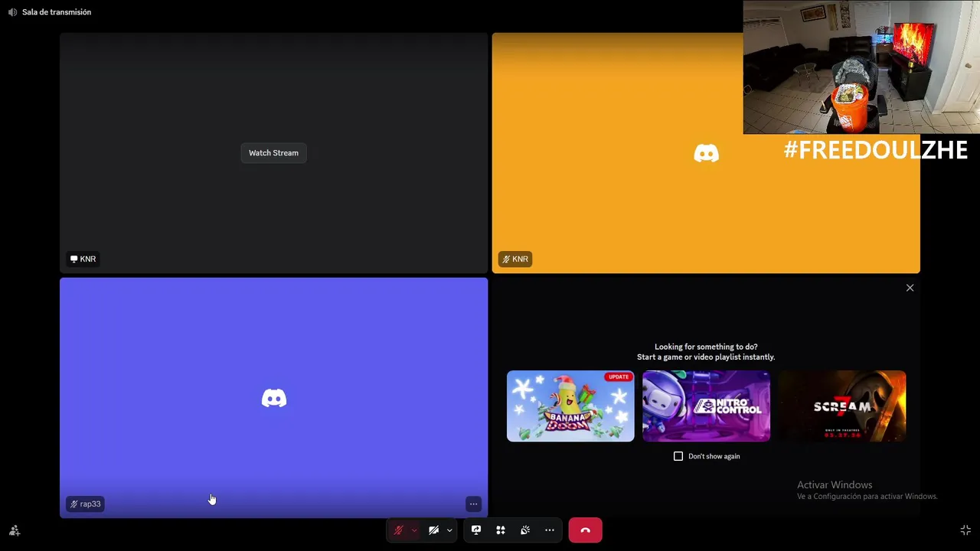Screen dimensions: 980x551
Task: Invite friends using bottom-left icon
Action: pyautogui.click(x=15, y=530)
